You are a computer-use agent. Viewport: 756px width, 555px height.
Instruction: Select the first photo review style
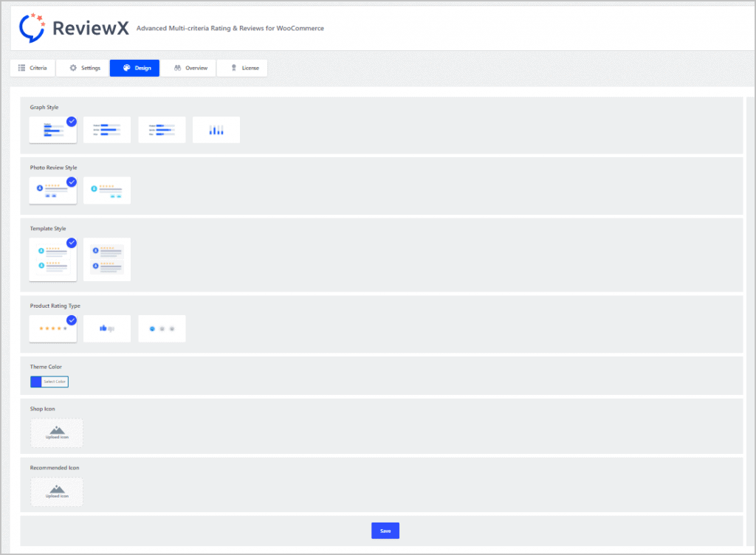52,190
